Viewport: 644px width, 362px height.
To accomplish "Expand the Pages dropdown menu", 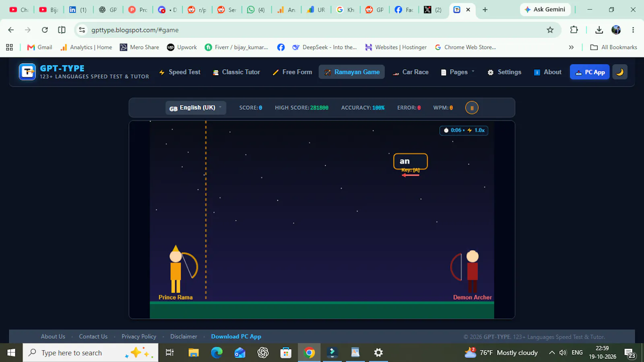I will [x=458, y=72].
